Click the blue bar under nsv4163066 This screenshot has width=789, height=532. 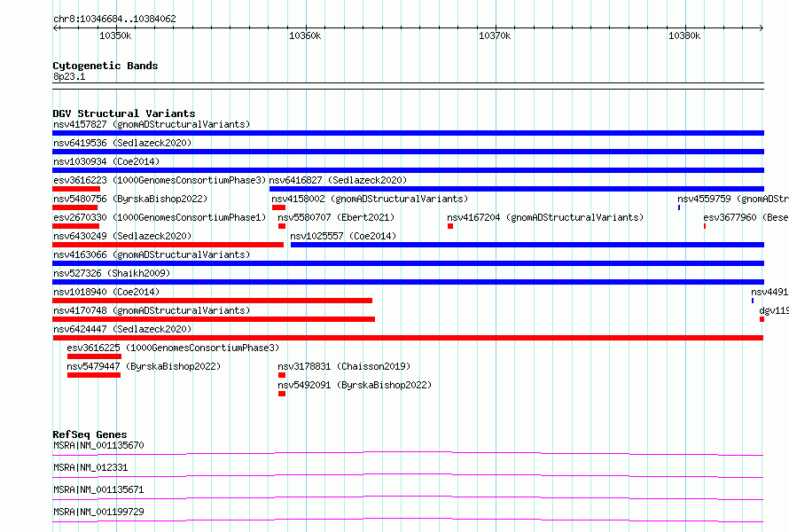click(408, 263)
